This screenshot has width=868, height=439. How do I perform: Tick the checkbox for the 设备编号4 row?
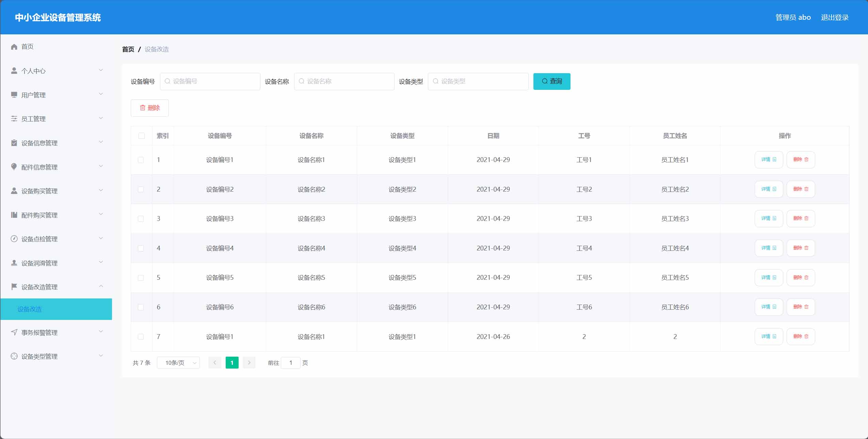pyautogui.click(x=141, y=248)
